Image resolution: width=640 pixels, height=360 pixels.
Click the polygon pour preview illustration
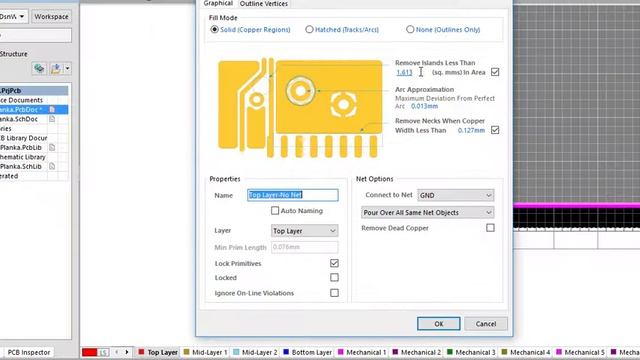pos(300,108)
